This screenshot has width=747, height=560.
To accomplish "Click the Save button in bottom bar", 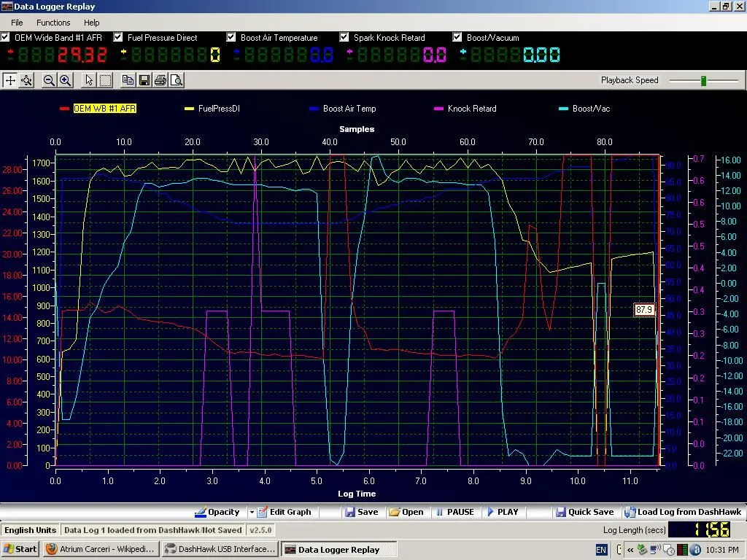I will [362, 512].
